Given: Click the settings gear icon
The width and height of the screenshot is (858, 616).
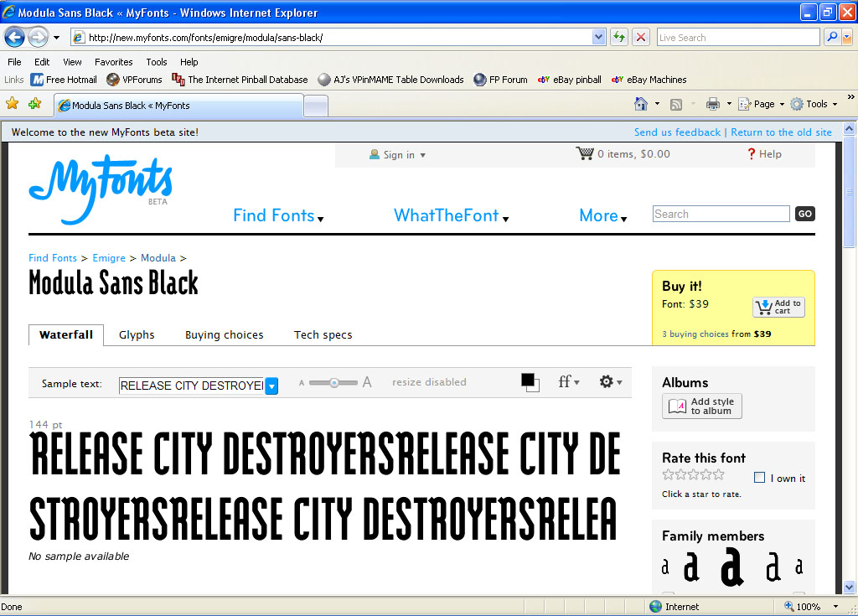Looking at the screenshot, I should coord(607,381).
